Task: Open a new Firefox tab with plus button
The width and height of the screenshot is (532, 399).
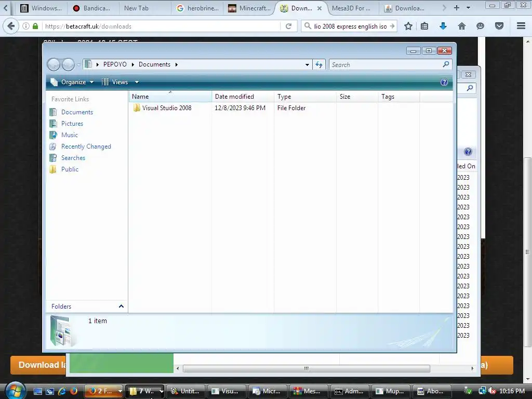Action: click(457, 8)
